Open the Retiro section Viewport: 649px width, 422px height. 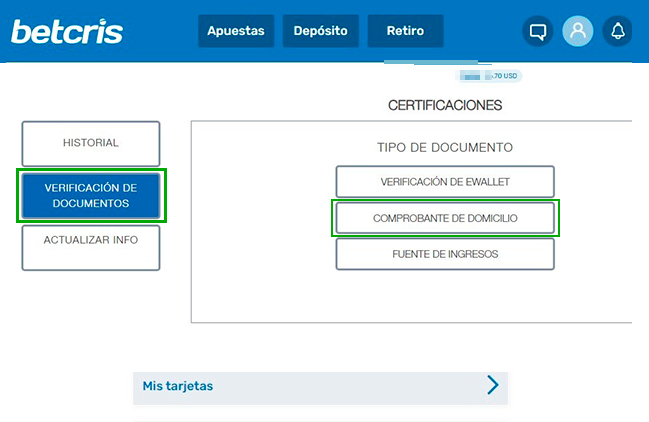(x=405, y=31)
